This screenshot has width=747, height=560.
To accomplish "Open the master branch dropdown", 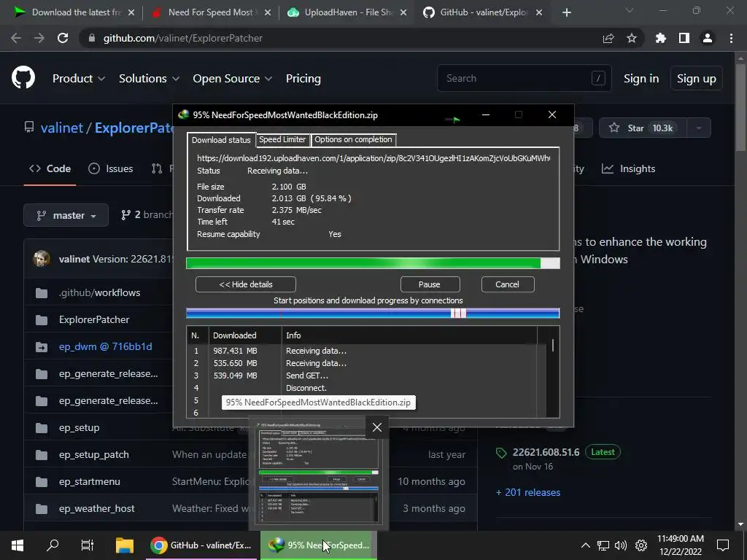I will (x=66, y=215).
